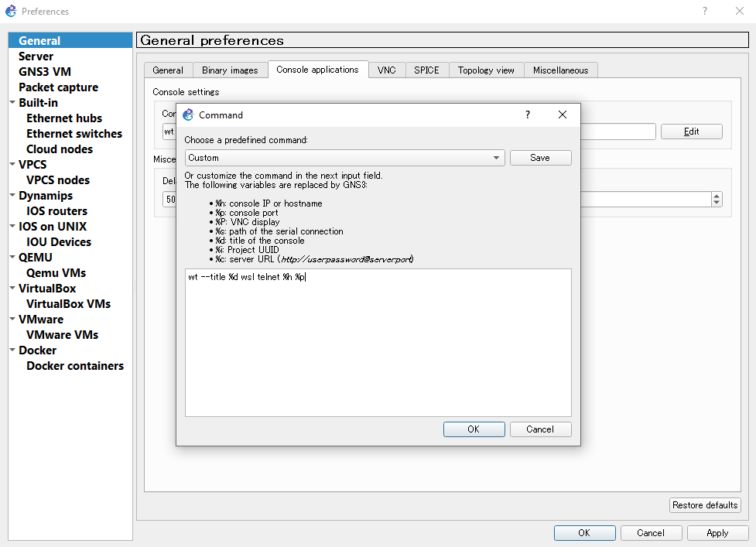
Task: Click the '%d: title of the console' text
Action: point(260,241)
